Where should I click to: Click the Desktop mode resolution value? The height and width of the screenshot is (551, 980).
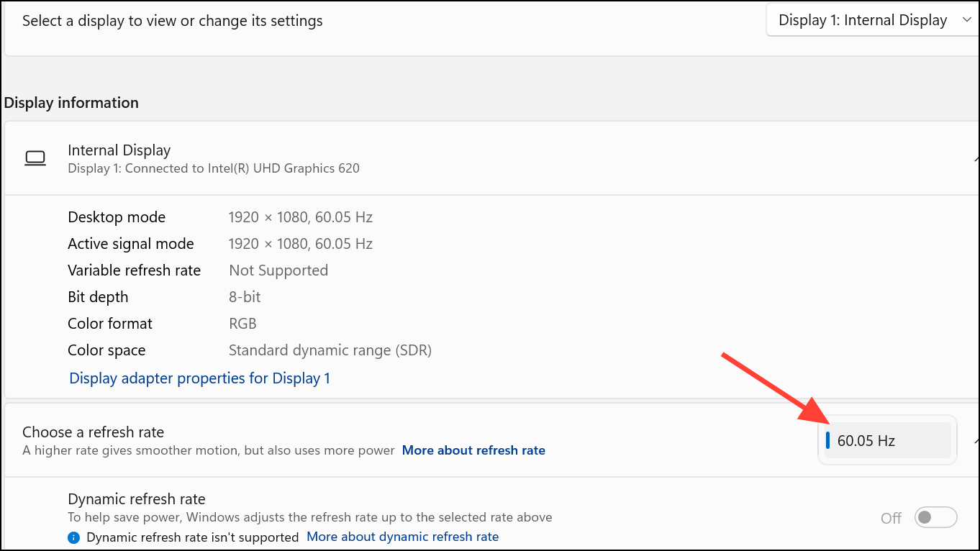pyautogui.click(x=300, y=217)
